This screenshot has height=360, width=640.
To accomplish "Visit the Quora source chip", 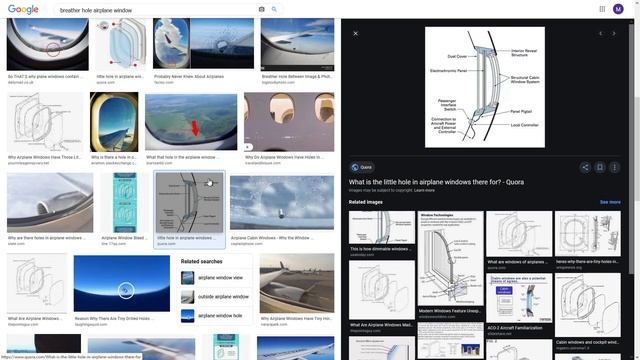I will 362,167.
